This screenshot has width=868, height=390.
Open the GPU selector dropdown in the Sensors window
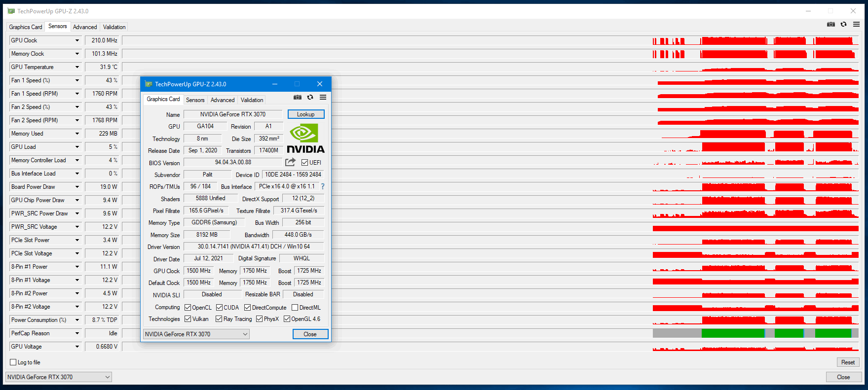[x=59, y=377]
